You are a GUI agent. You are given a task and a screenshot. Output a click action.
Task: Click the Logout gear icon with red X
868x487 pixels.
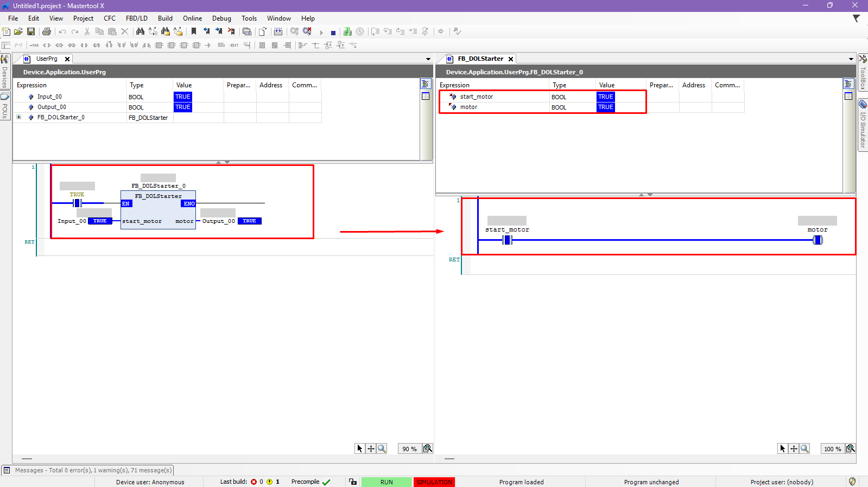(307, 32)
